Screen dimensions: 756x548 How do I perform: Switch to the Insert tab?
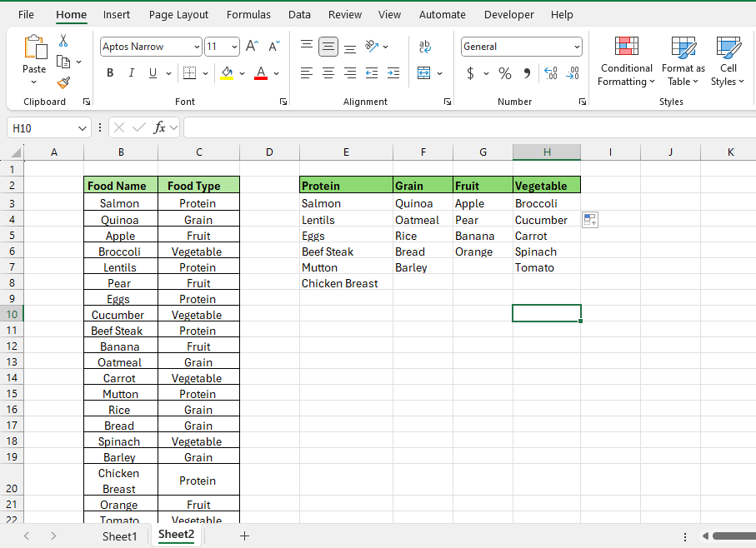[116, 14]
